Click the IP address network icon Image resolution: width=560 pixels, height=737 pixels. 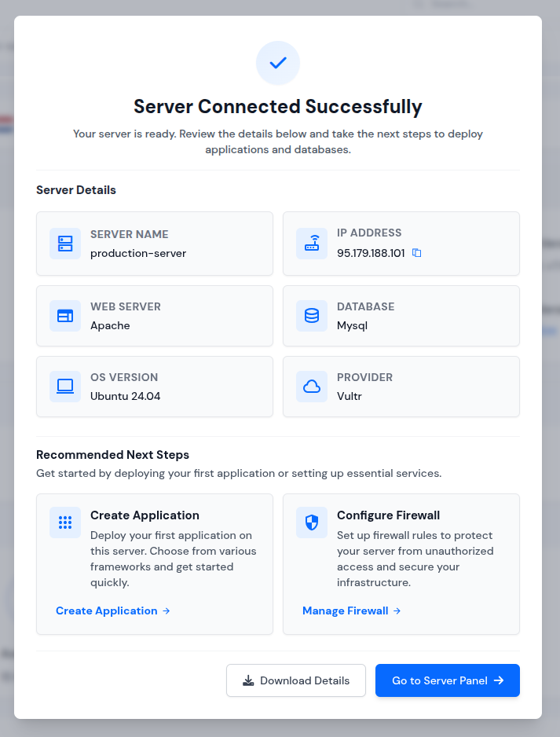pyautogui.click(x=312, y=244)
